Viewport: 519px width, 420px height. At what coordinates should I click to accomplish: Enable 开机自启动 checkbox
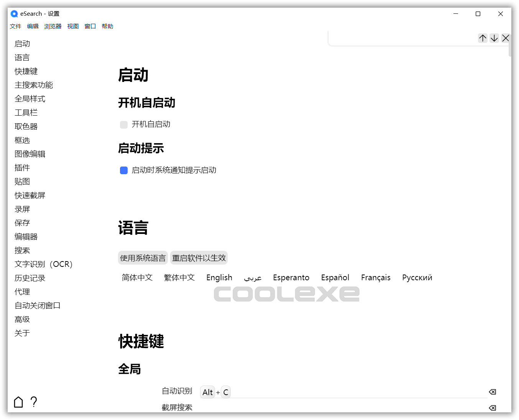[123, 124]
